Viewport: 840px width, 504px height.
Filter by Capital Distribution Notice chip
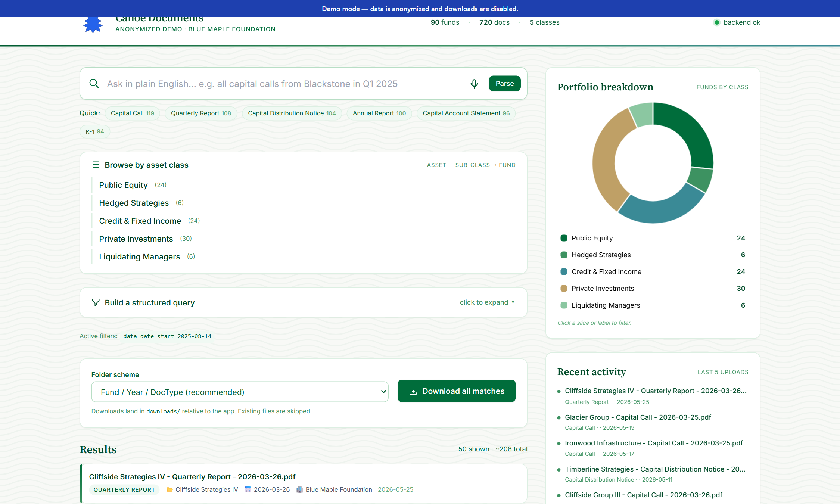coord(292,113)
